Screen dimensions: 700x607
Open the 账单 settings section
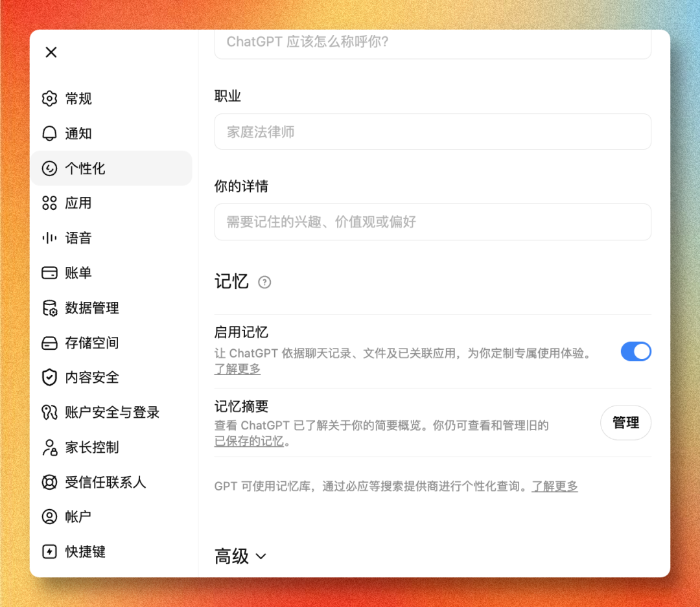tap(111, 273)
